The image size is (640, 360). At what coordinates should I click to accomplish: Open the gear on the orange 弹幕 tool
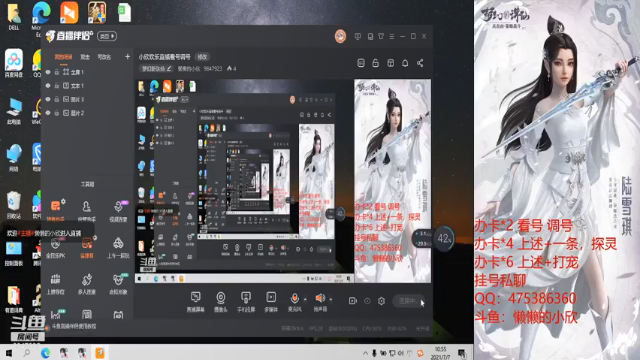tap(63, 202)
